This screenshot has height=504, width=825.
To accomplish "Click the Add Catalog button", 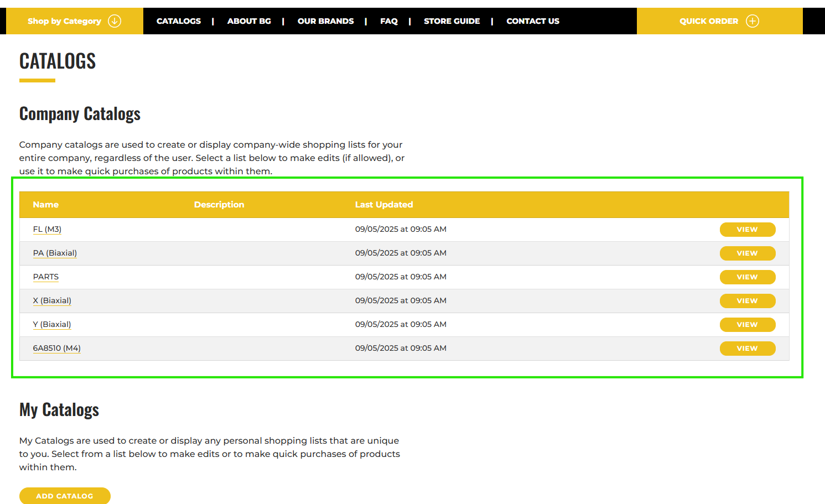I will tap(65, 496).
